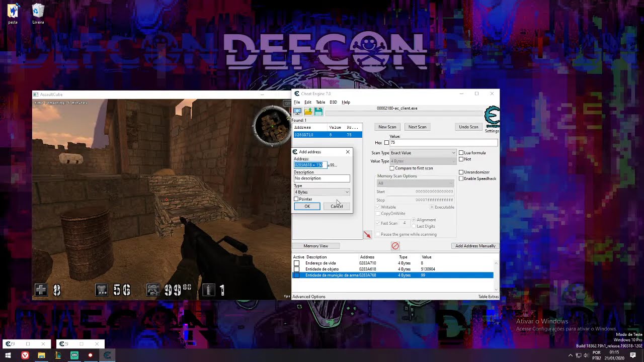644x362 pixels.
Task: Open League of Legends taskbar icon
Action: (58, 355)
